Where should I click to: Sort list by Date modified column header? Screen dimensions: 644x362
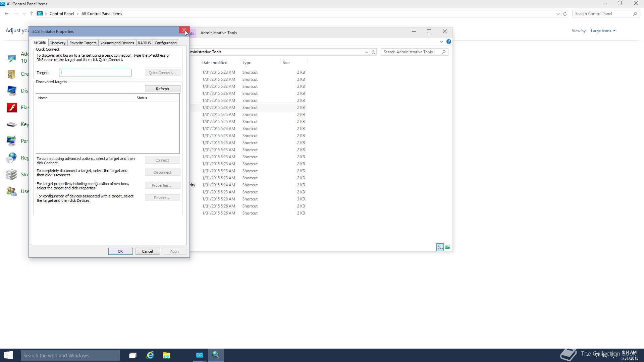click(x=215, y=63)
